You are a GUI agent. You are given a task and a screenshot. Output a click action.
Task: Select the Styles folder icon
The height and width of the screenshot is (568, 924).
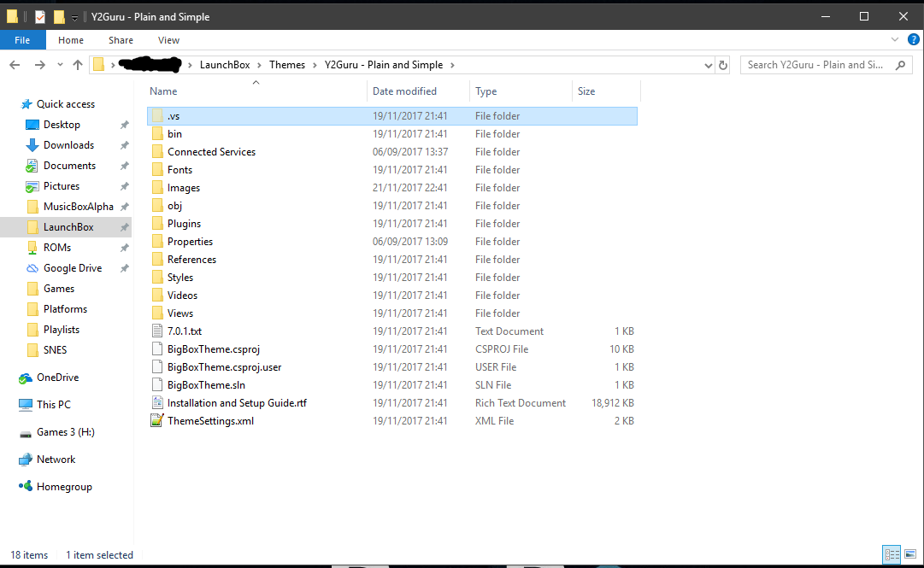coord(157,278)
